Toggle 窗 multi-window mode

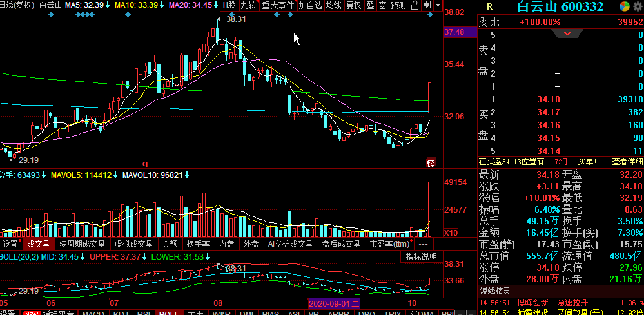pyautogui.click(x=382, y=5)
